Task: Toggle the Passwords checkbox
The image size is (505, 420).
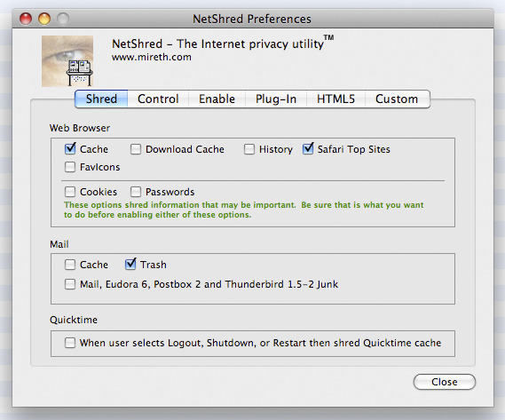Action: 136,192
